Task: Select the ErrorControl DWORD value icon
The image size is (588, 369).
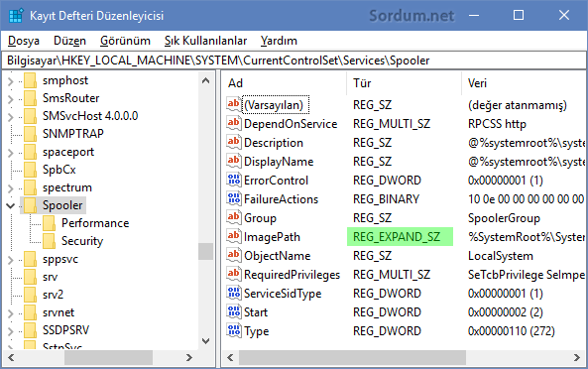Action: 234,180
